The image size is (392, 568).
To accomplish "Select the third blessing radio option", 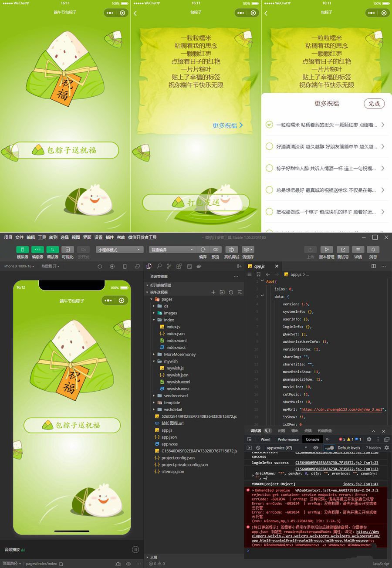I will tap(269, 168).
